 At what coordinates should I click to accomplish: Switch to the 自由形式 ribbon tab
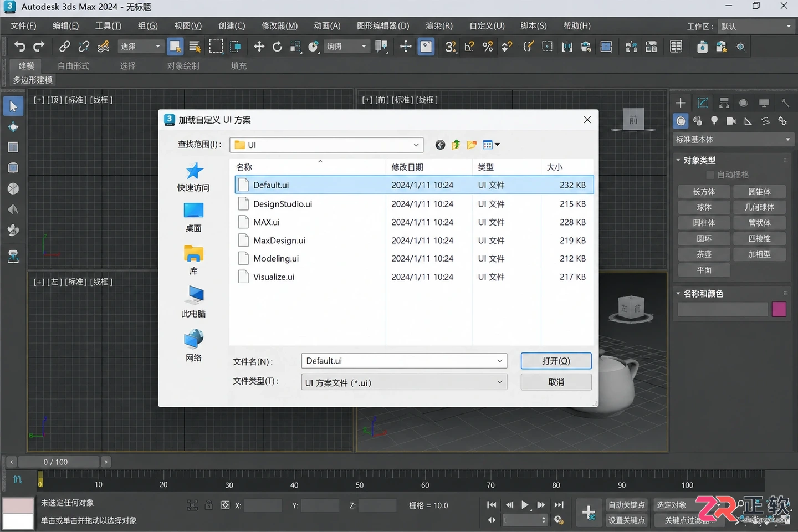73,66
